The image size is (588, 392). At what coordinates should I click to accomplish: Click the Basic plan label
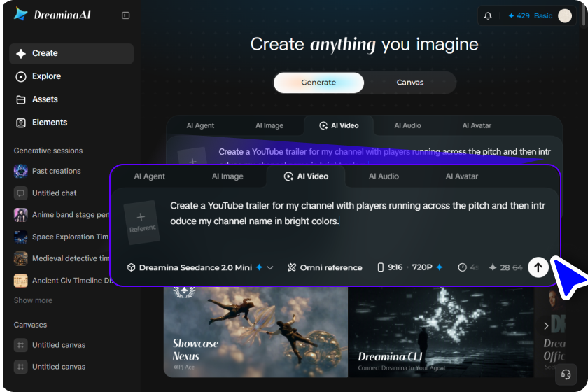coord(543,16)
